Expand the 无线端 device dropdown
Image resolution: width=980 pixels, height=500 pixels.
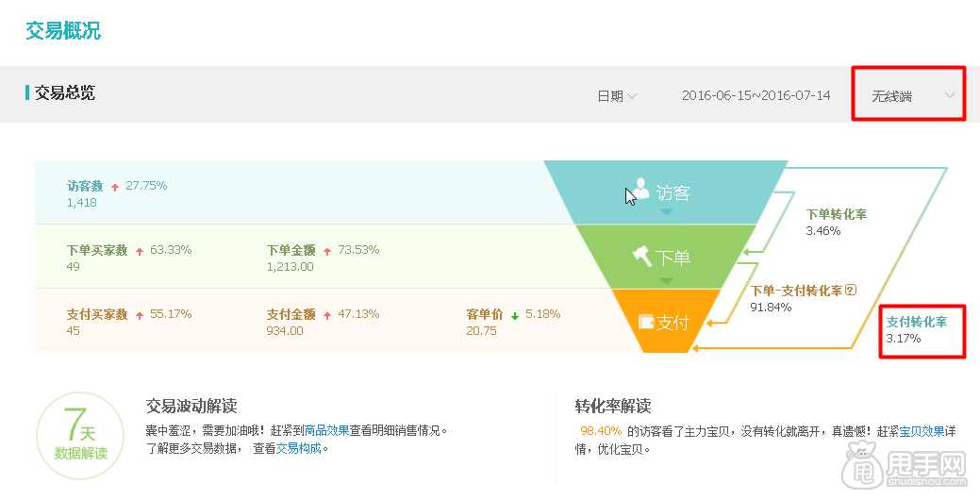911,96
